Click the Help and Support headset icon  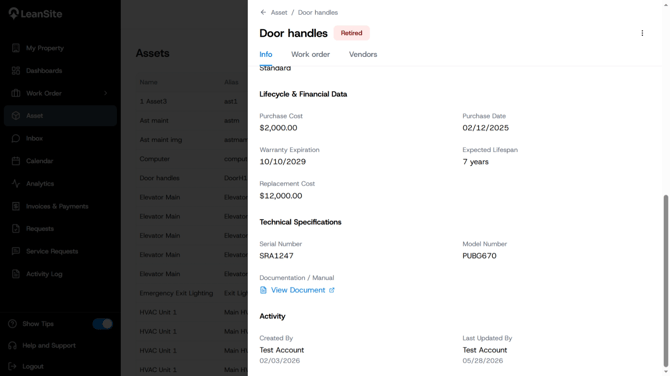click(x=12, y=345)
